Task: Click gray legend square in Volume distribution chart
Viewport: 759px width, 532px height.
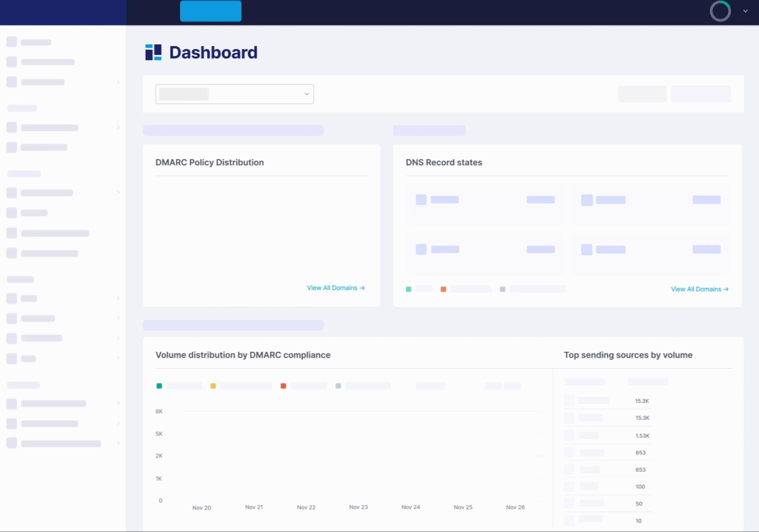Action: click(x=338, y=386)
